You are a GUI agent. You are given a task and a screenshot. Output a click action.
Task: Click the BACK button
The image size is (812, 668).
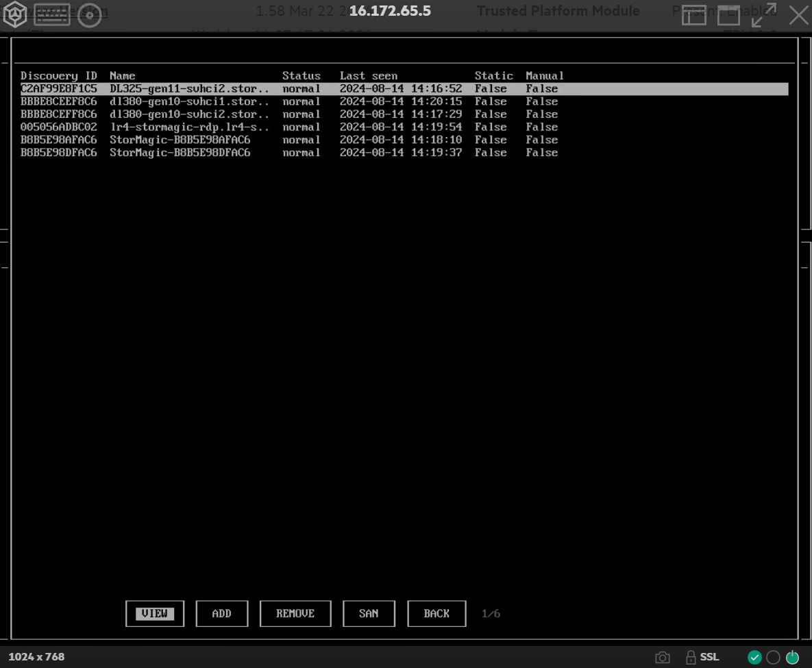coord(436,614)
